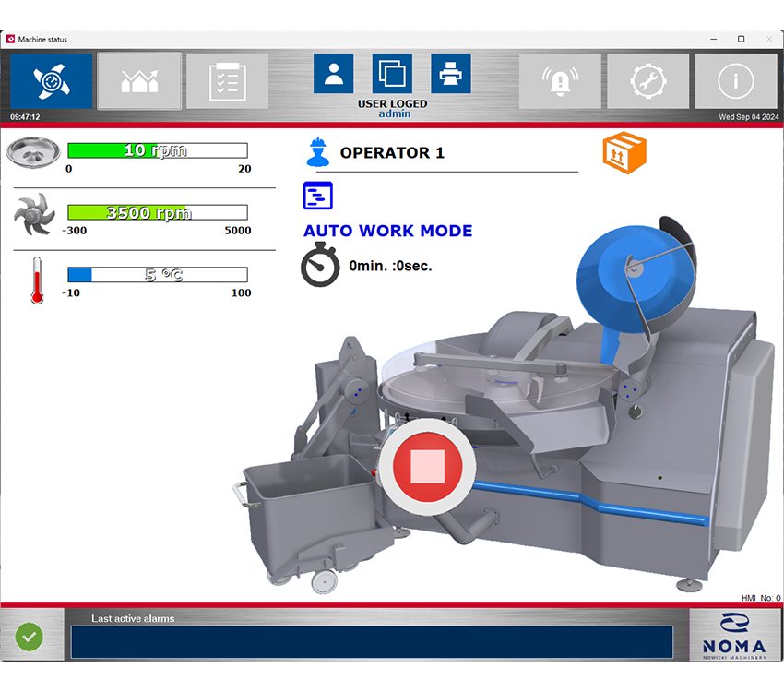Viewport: 784px width, 692px height.
Task: Click the knife speed 3500 rpm bar
Action: [x=157, y=212]
